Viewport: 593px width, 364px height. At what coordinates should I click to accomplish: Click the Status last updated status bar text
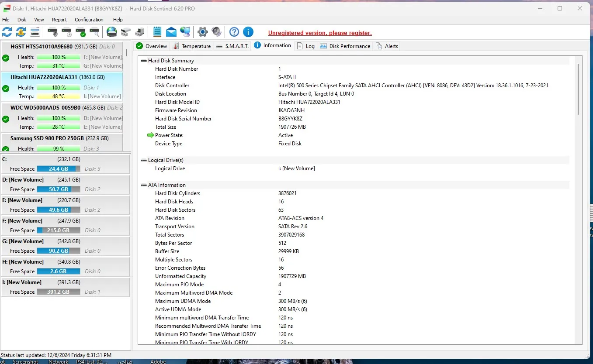pos(56,355)
